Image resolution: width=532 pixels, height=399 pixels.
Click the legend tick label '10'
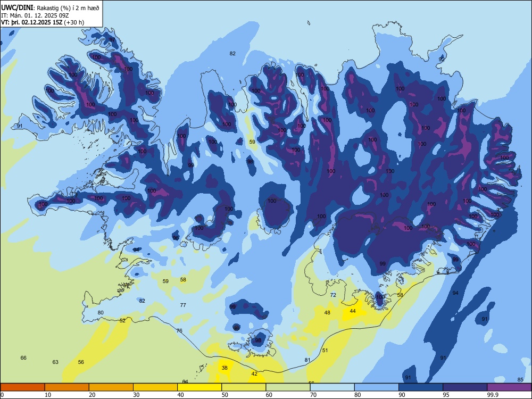48,395
